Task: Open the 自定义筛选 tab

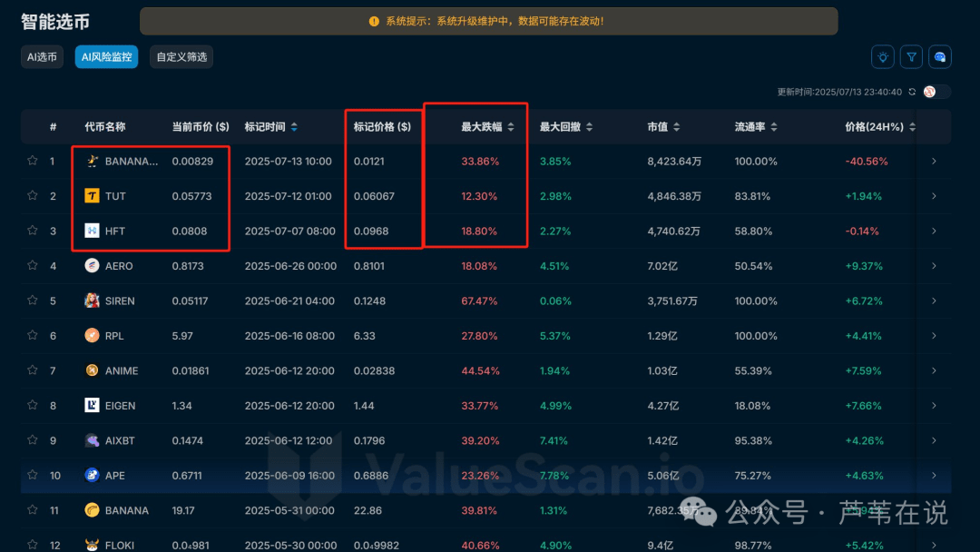Action: coord(181,56)
